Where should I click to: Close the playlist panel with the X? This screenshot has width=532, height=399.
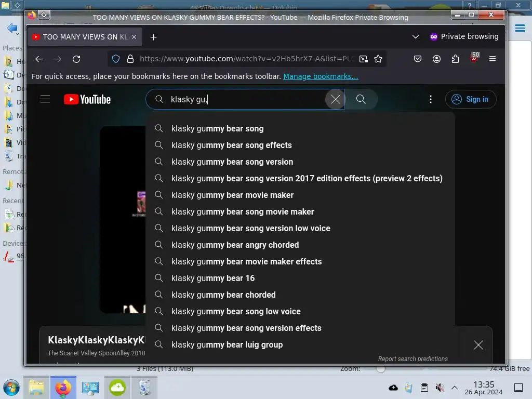(478, 345)
